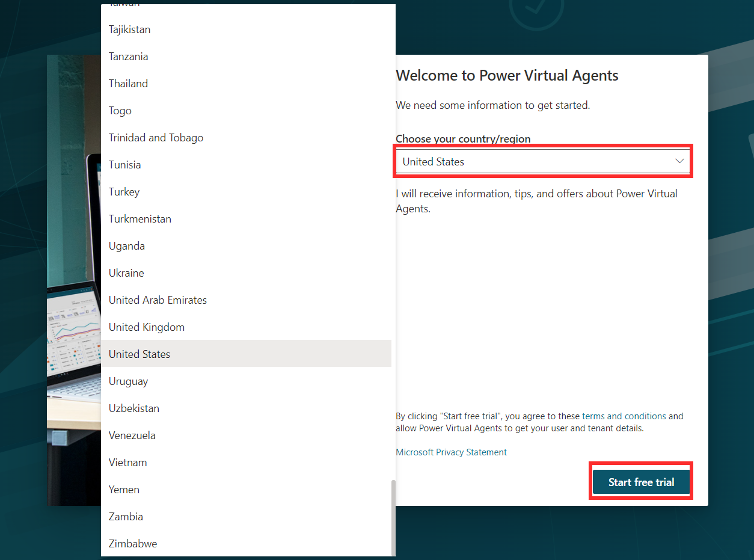Select Ukraine in the dropdown list
The height and width of the screenshot is (560, 754).
click(x=246, y=273)
